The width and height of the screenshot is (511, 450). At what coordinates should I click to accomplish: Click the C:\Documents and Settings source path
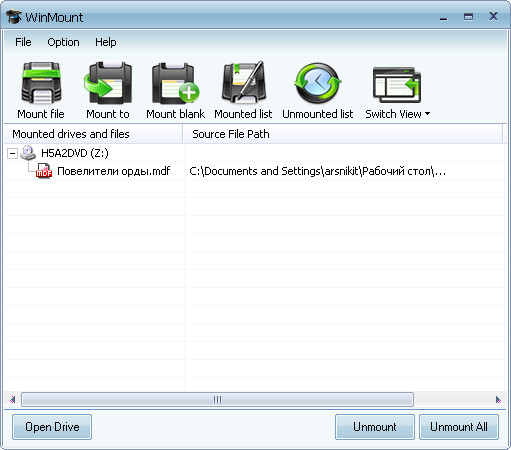[x=317, y=171]
